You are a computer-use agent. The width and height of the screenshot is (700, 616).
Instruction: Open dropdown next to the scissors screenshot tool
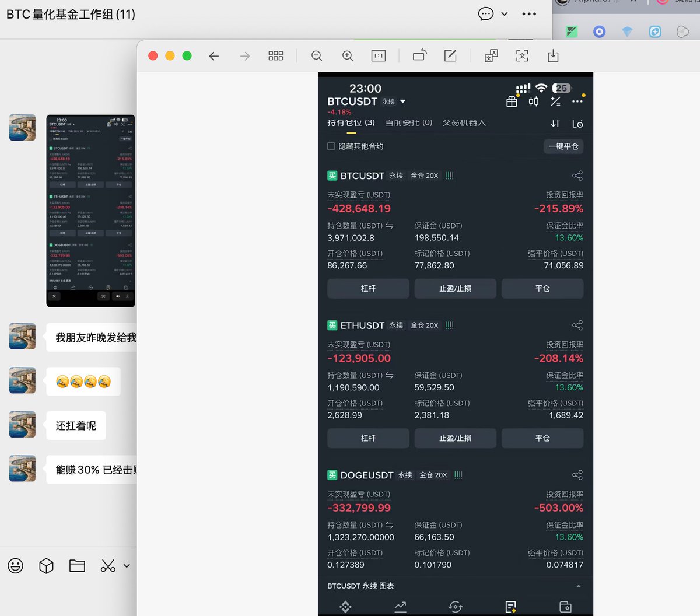point(127,565)
